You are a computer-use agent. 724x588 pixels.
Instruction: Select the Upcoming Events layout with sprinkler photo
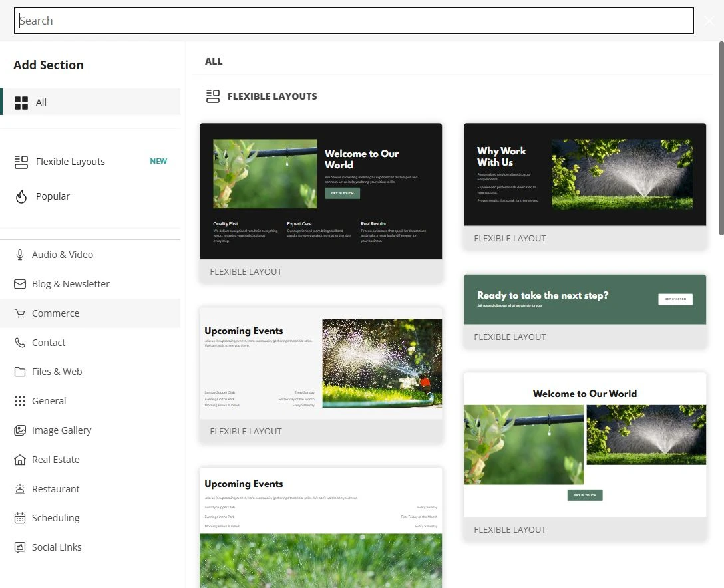click(x=321, y=375)
